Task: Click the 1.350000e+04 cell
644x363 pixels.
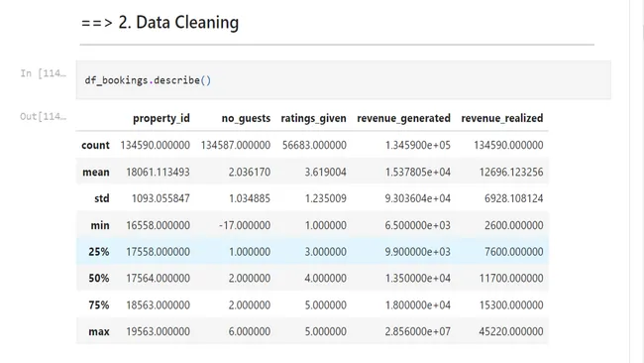Action: tap(418, 279)
